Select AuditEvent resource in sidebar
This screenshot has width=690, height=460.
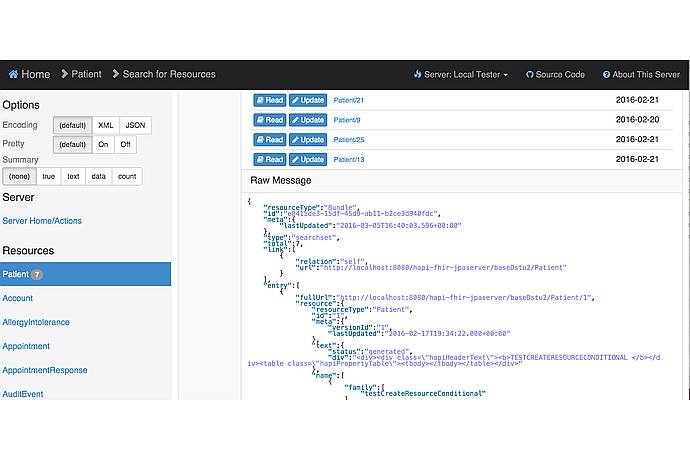click(x=23, y=394)
